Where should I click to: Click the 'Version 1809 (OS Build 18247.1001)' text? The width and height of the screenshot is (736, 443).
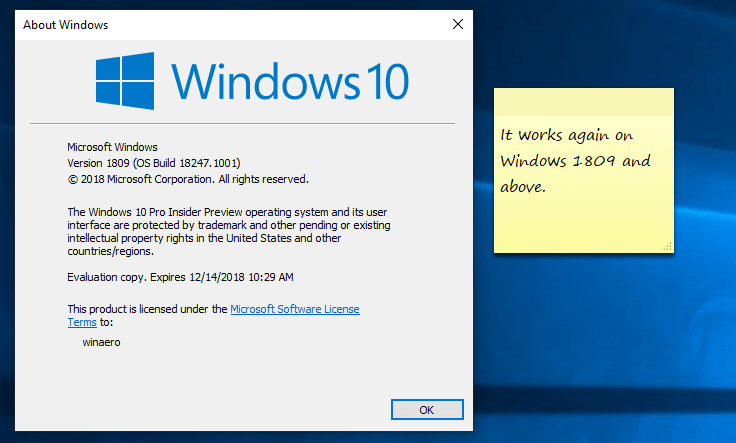pos(154,163)
